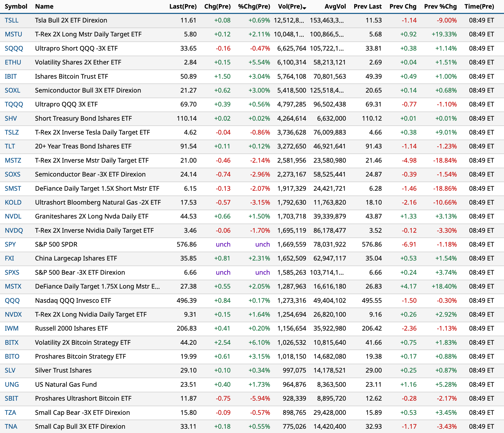Viewport: 504px width, 433px height.
Task: Sort by Prev %Chg header
Action: (x=440, y=7)
